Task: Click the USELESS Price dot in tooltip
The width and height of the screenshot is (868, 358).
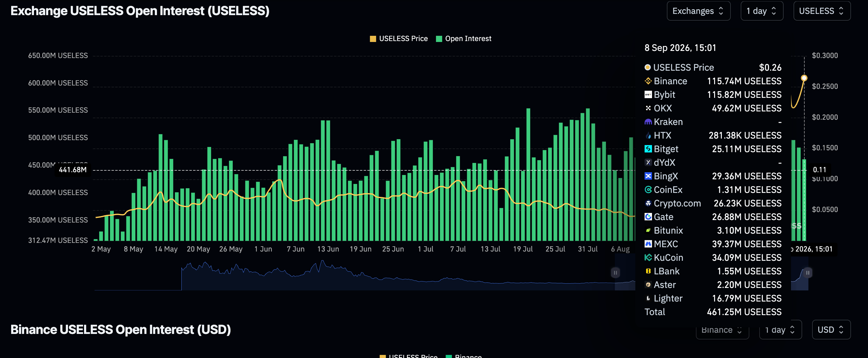Action: click(x=647, y=67)
